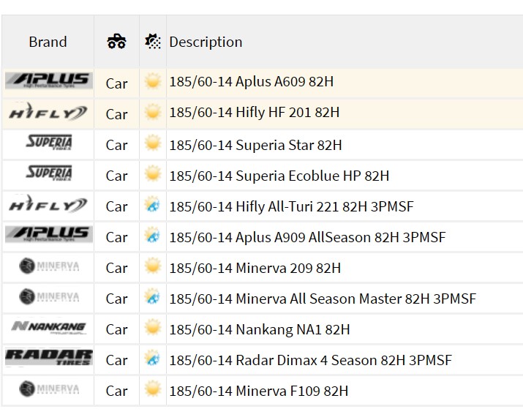Select '185/60-14 Aplus A909 AllSeason 82H 3PMSF'
This screenshot has height=420, width=523.
[x=307, y=237]
